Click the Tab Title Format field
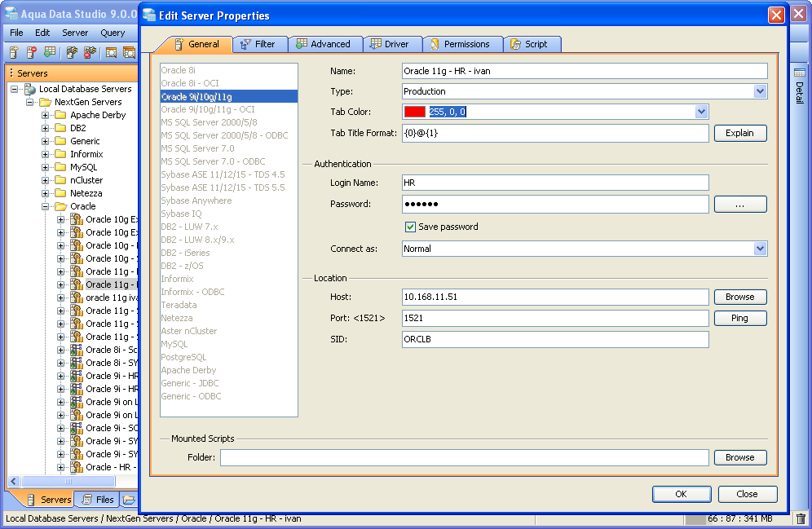Viewport: 812px width, 529px height. point(555,133)
